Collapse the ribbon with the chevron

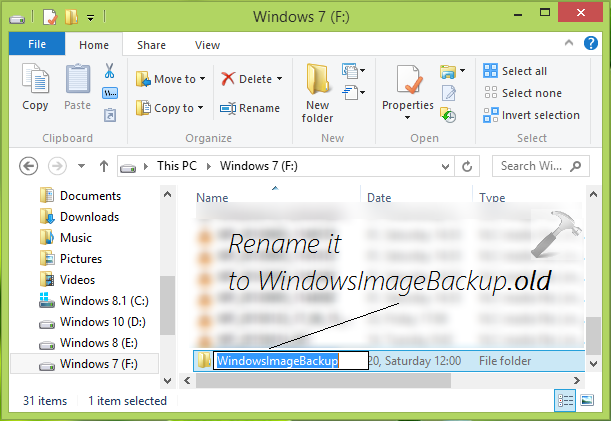569,43
